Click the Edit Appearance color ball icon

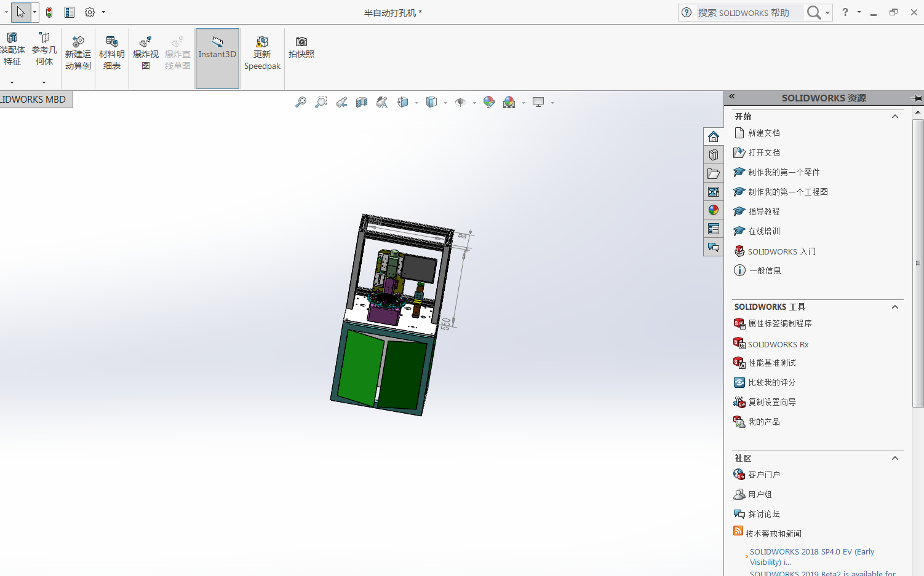point(489,102)
